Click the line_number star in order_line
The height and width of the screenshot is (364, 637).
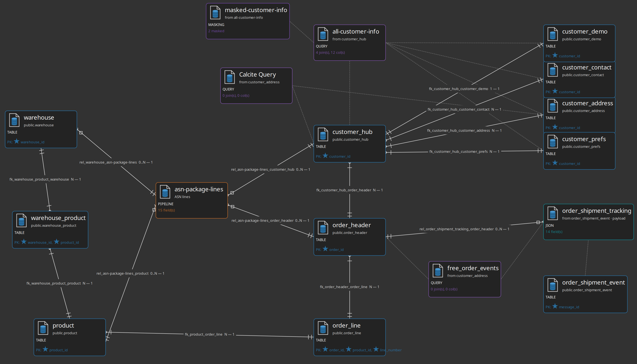click(376, 349)
